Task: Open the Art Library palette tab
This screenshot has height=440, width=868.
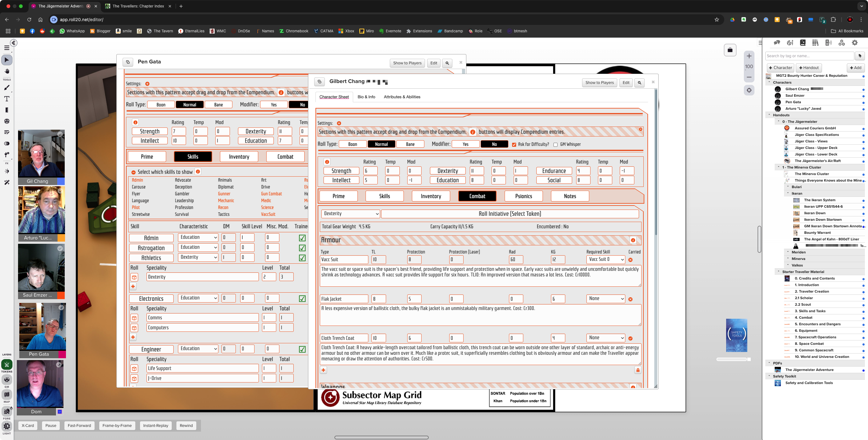Action: coord(790,43)
